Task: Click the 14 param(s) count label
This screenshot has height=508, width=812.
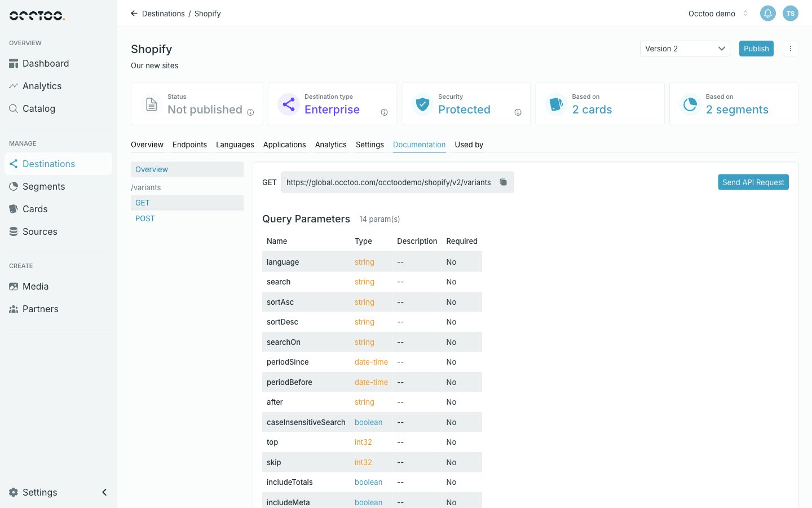Action: tap(379, 219)
